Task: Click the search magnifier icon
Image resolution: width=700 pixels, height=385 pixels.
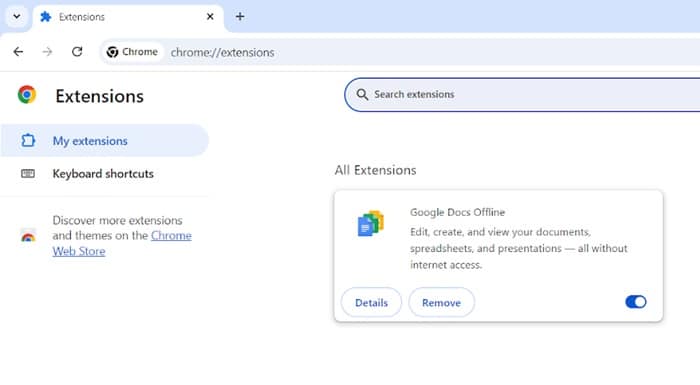Action: [362, 94]
